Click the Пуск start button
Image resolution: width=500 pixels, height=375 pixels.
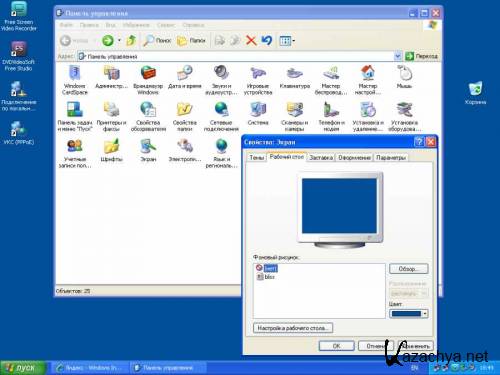23,368
